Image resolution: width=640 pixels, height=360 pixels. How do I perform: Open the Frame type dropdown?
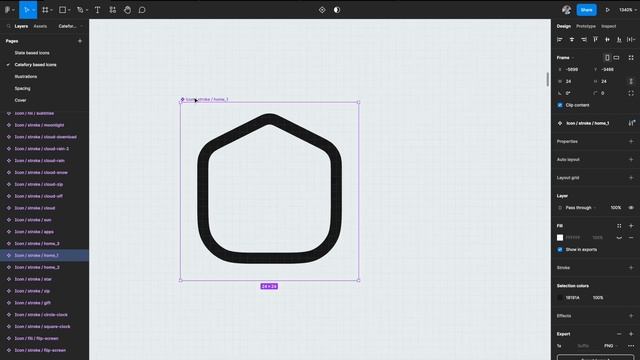(x=565, y=58)
